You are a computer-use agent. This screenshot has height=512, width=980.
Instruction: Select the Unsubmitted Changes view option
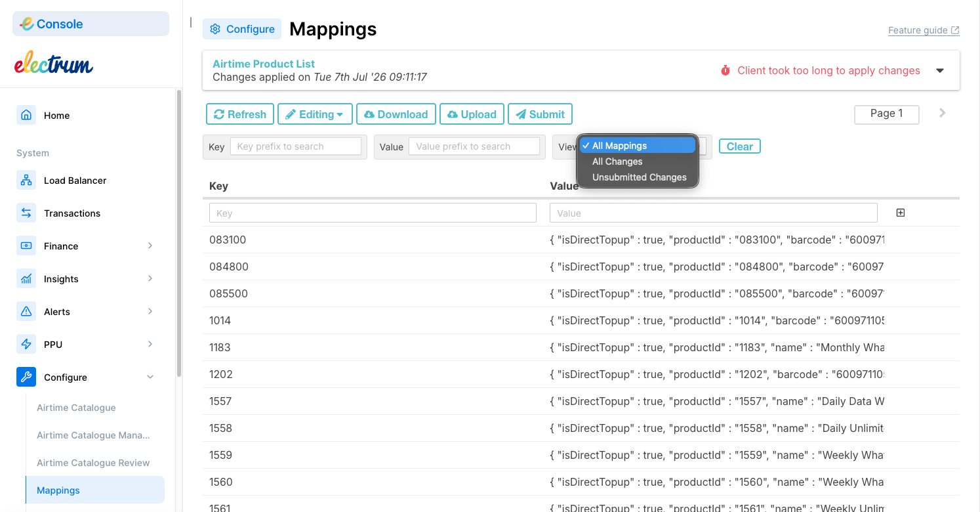[637, 177]
